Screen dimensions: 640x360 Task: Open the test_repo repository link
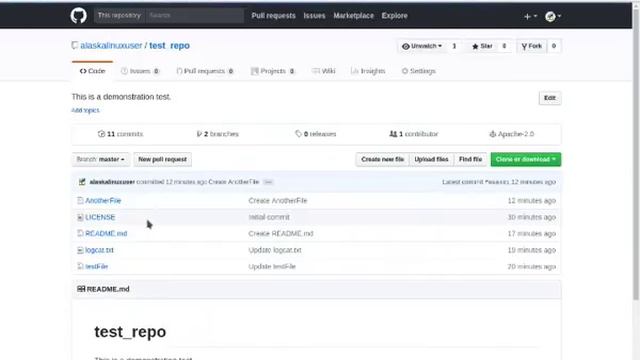tap(169, 45)
